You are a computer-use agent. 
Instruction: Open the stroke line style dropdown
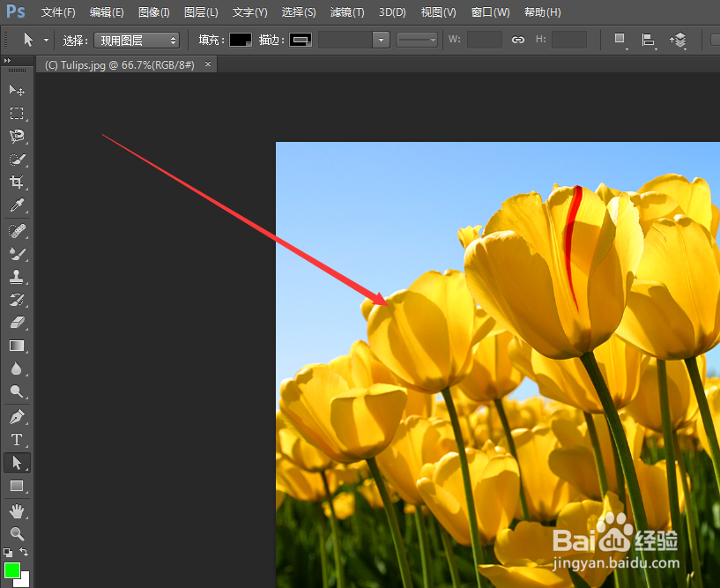coord(417,40)
